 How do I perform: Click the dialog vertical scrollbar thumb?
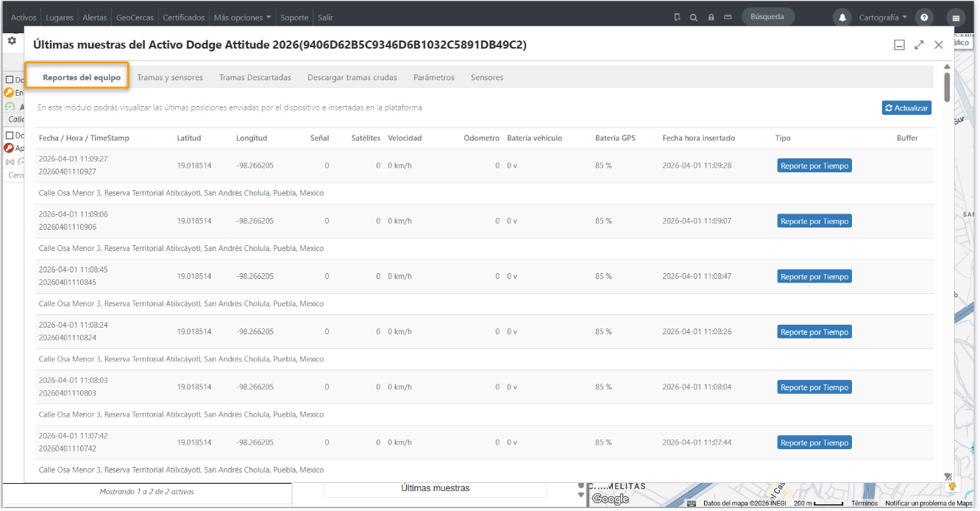coord(947,88)
